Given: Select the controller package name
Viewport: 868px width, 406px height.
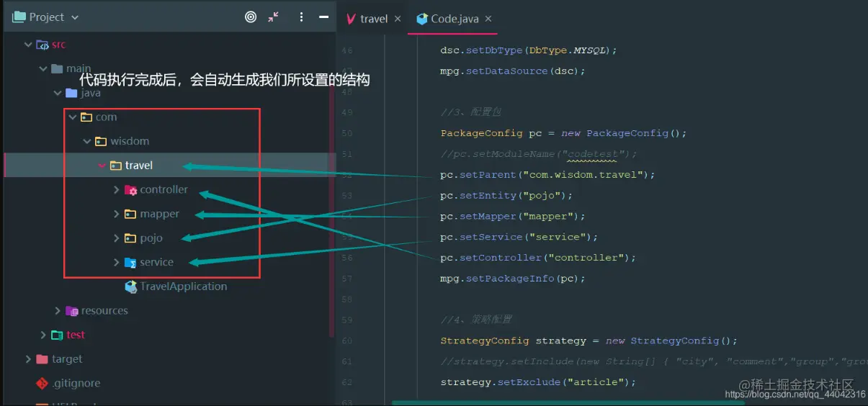Looking at the screenshot, I should (x=164, y=190).
